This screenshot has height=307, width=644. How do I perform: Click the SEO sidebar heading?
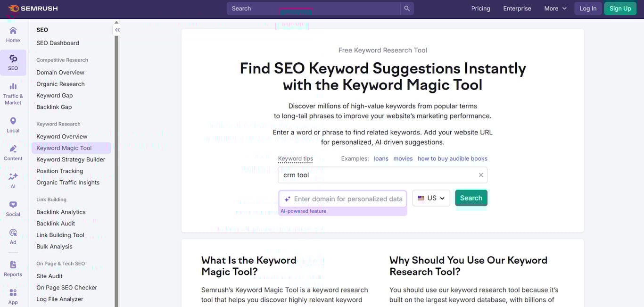tap(42, 30)
